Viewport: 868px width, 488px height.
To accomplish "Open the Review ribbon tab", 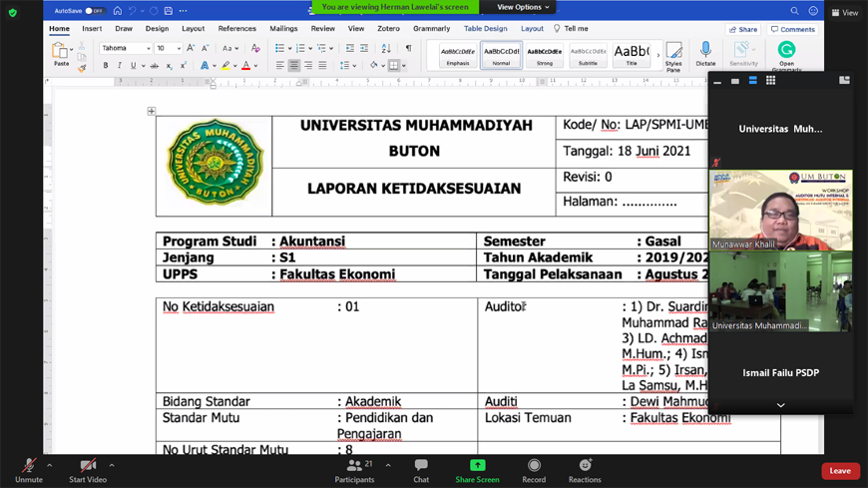I will pyautogui.click(x=322, y=28).
